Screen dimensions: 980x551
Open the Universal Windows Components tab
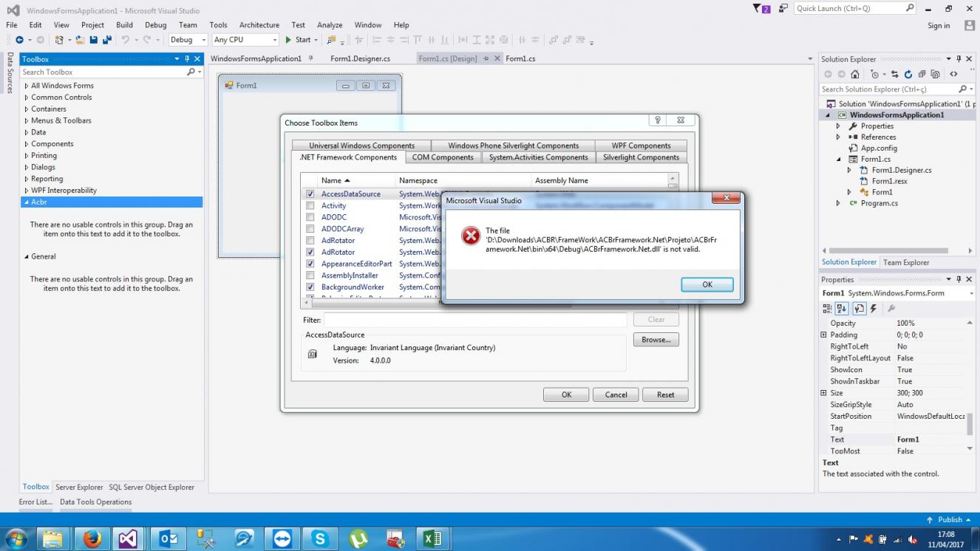pos(361,146)
